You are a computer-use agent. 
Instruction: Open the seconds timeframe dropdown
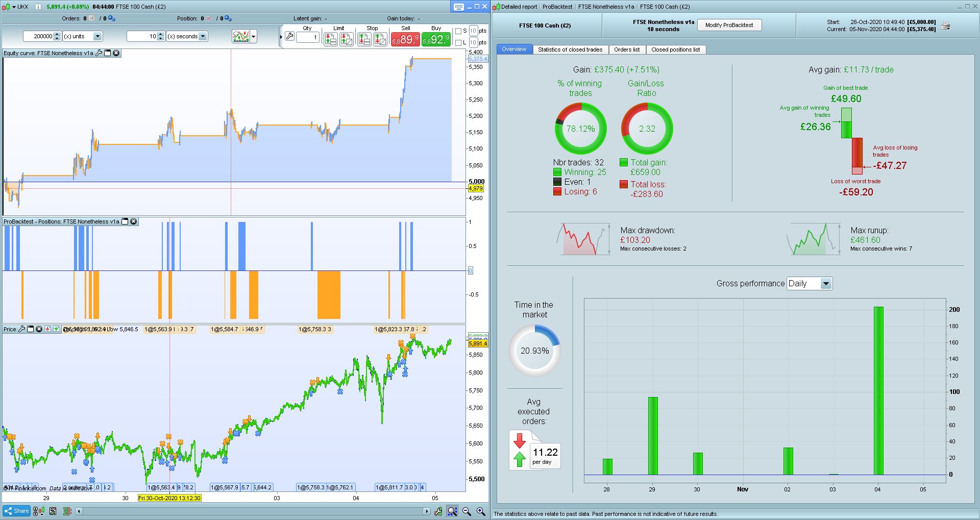tap(203, 36)
